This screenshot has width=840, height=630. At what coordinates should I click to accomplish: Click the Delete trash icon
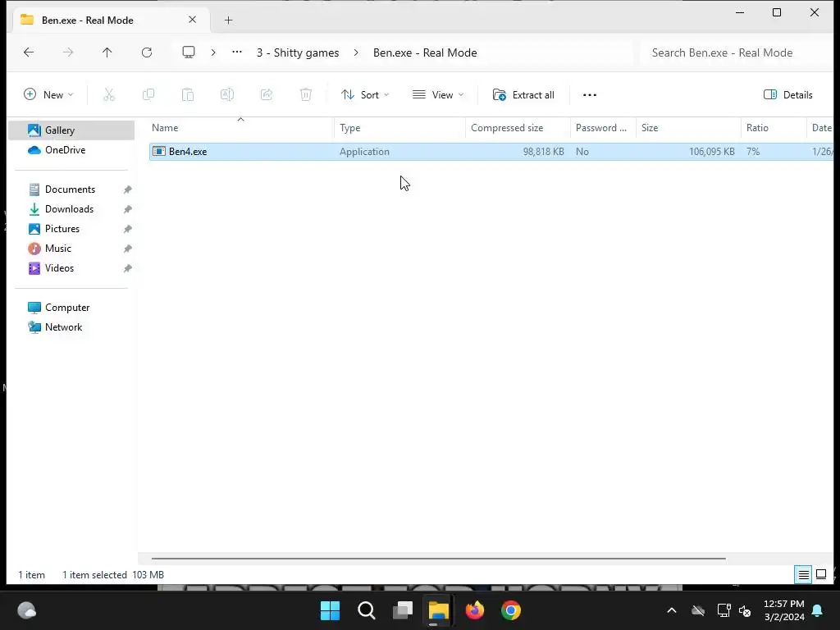point(306,95)
